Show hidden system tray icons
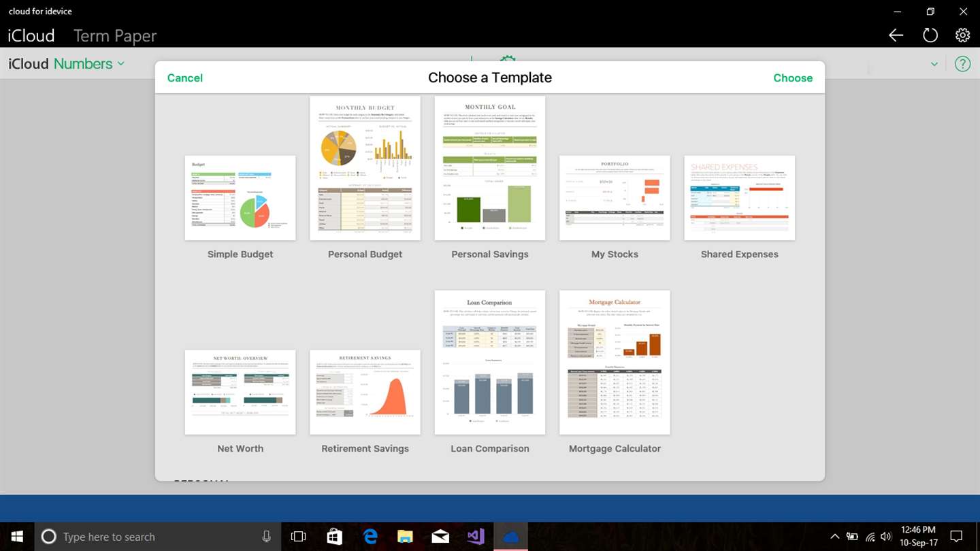980x551 pixels. pos(834,537)
